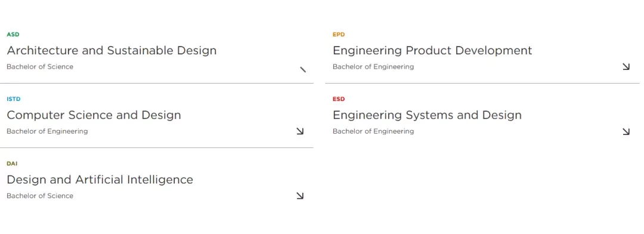Click the olive DAI pillar label
Image resolution: width=644 pixels, height=234 pixels.
pyautogui.click(x=13, y=164)
